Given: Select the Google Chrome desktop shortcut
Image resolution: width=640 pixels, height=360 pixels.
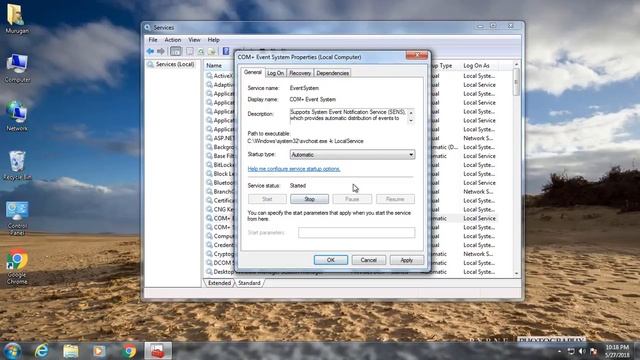Looking at the screenshot, I should point(17,267).
